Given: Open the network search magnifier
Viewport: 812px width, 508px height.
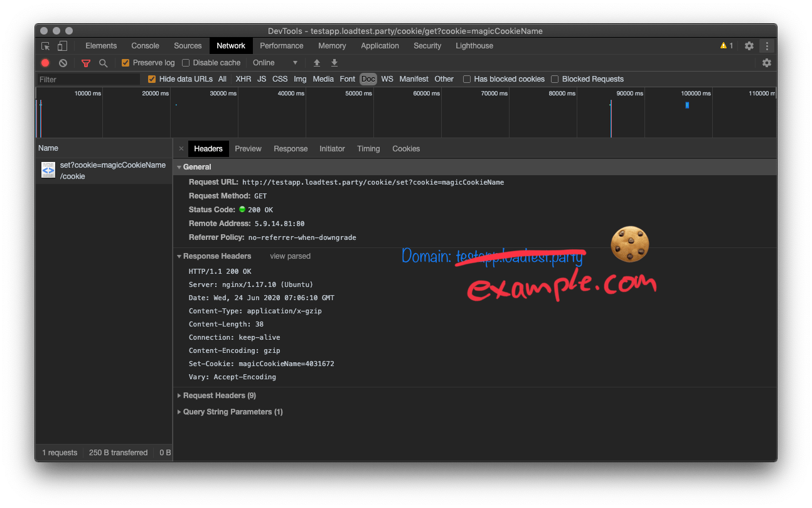Looking at the screenshot, I should [x=102, y=63].
